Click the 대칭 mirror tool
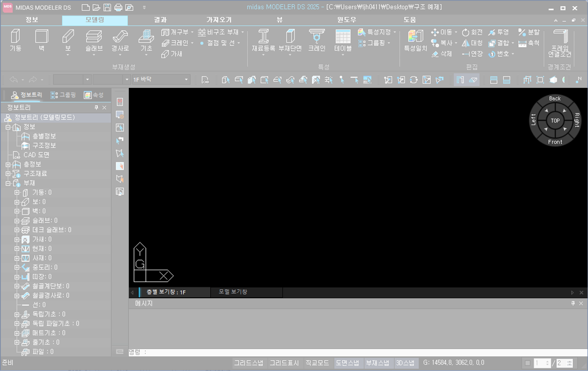This screenshot has height=371, width=588. pos(472,43)
